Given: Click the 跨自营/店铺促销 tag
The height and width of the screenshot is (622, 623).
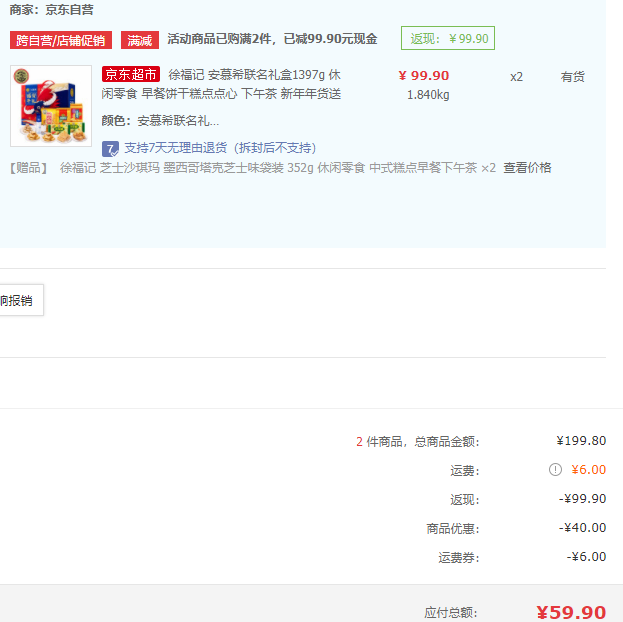Looking at the screenshot, I should (61, 39).
